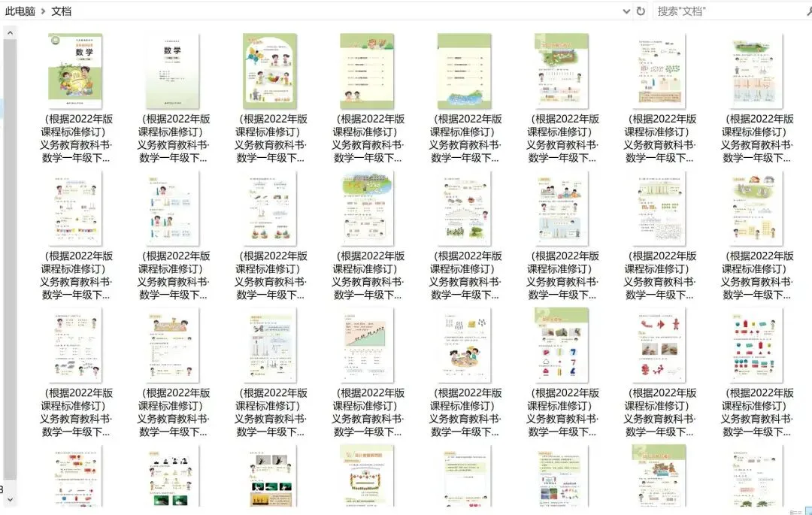Select the thumbnail with dark shadow photographs
Screen dimensions: 812x515
[x=270, y=476]
